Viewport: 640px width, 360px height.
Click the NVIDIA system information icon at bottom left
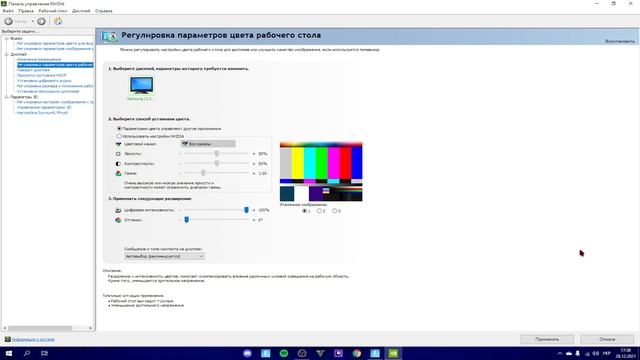(7, 339)
